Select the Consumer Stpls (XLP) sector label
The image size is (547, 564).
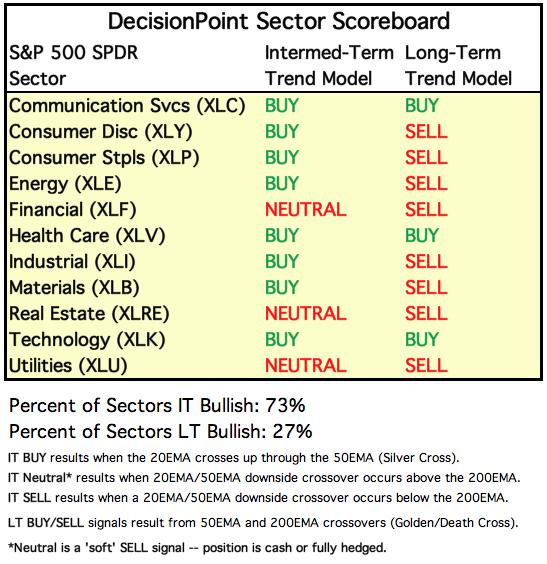104,158
